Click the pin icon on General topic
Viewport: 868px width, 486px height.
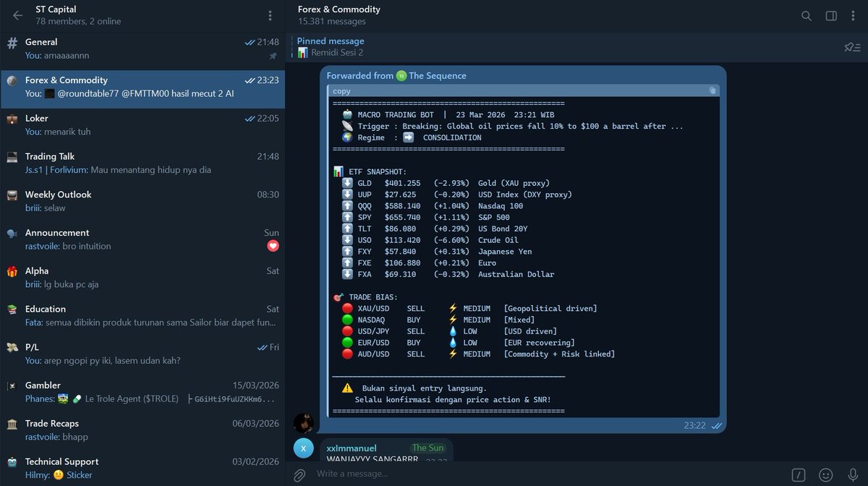(273, 56)
